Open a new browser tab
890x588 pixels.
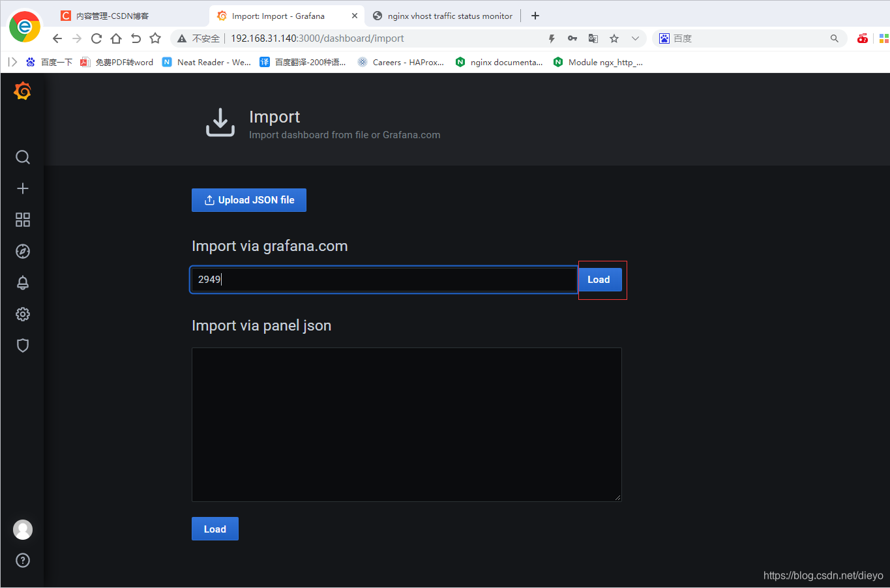click(x=535, y=16)
